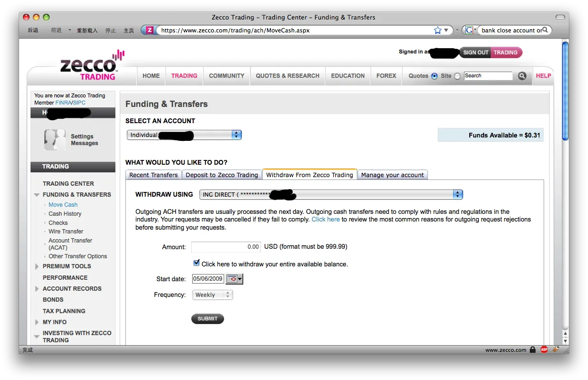Click the SIGN OUT button

coord(475,53)
